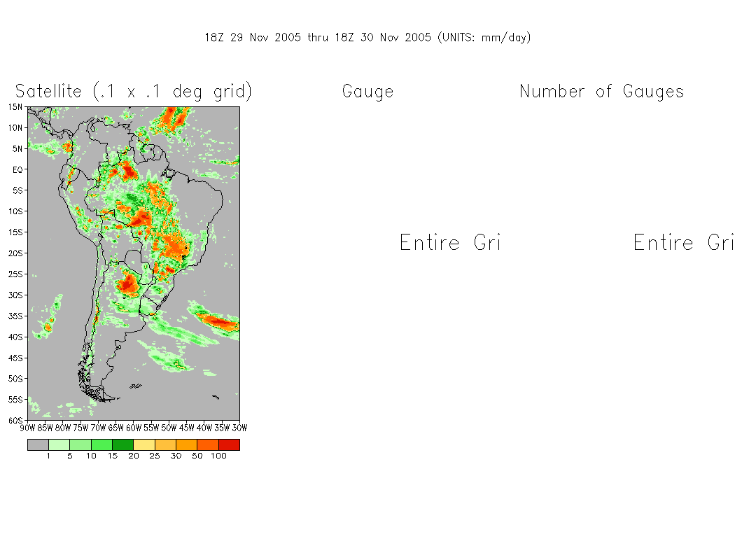
Task: Click the legend value 25
Action: (x=155, y=456)
